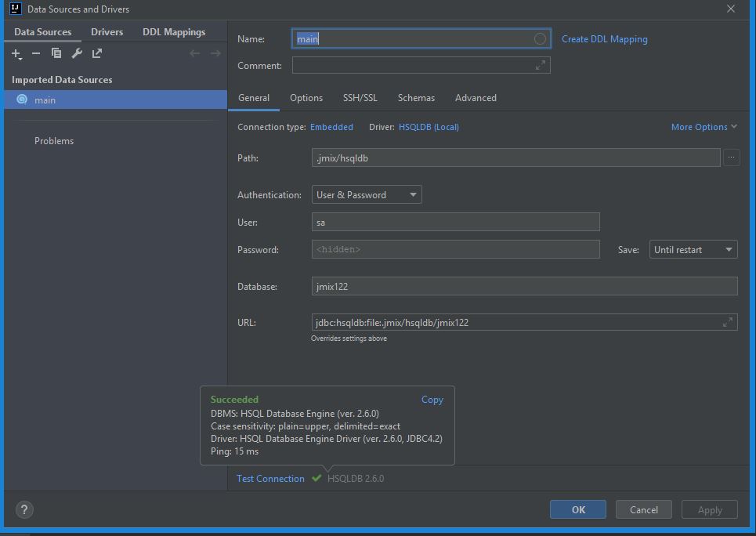Switch to the DDL Mappings tab
756x536 pixels.
click(174, 32)
